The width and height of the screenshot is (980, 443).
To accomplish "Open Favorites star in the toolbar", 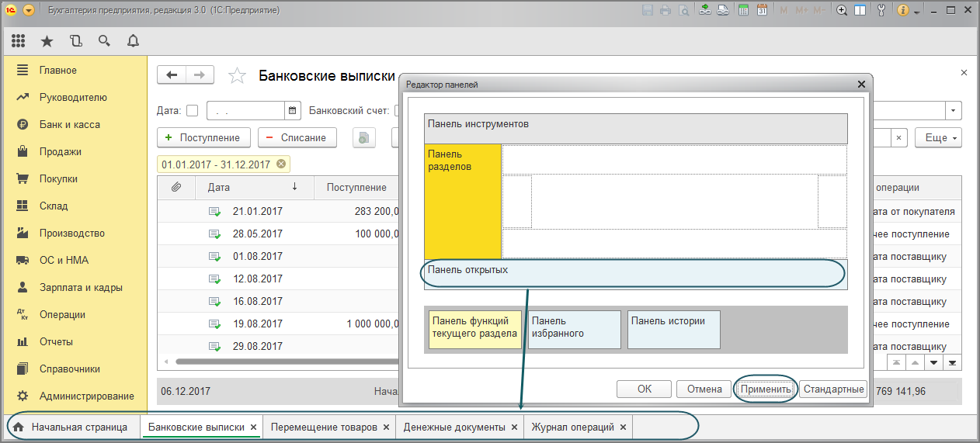I will (x=47, y=40).
